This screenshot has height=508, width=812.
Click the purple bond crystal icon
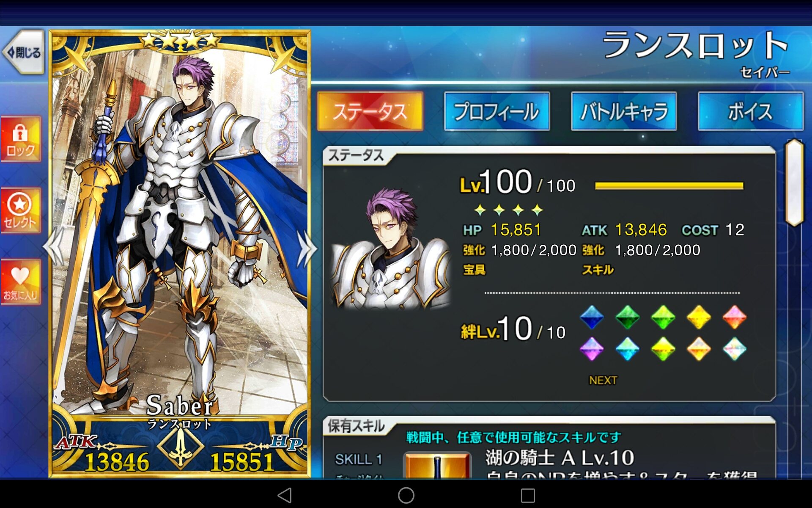[x=592, y=349]
